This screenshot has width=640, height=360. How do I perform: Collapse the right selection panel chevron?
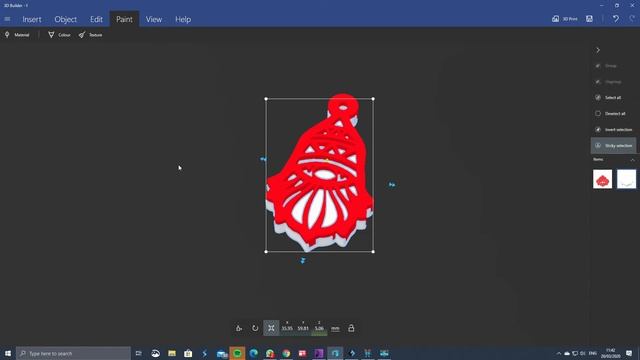(598, 50)
